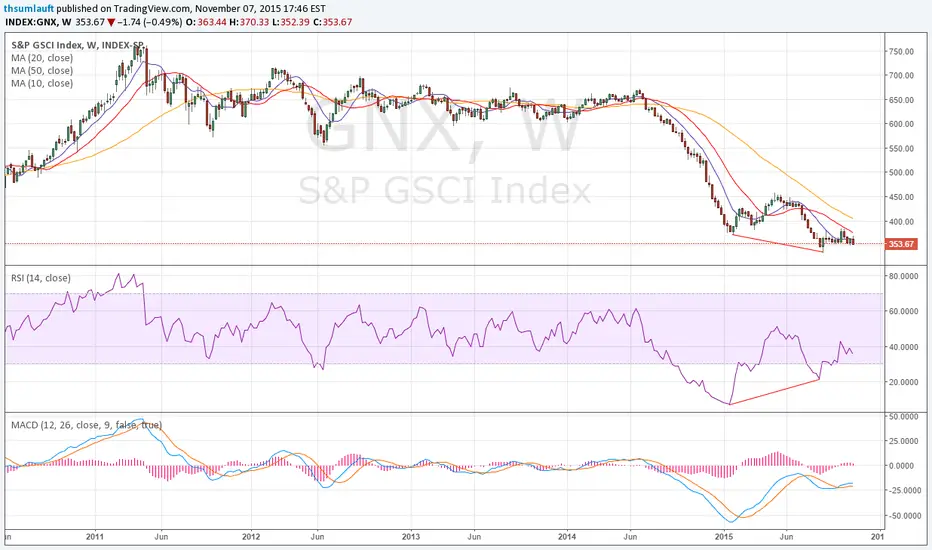
Task: Click the 25.0000 MACD axis label
Action: click(x=903, y=441)
